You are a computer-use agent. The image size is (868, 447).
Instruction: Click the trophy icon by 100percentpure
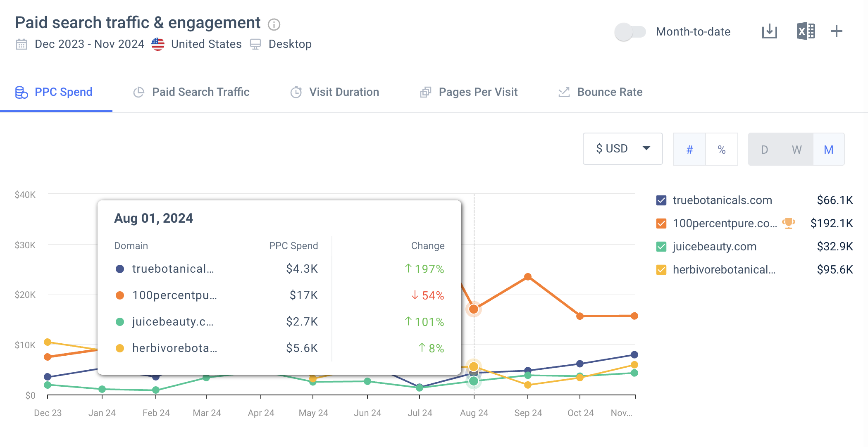(x=789, y=223)
